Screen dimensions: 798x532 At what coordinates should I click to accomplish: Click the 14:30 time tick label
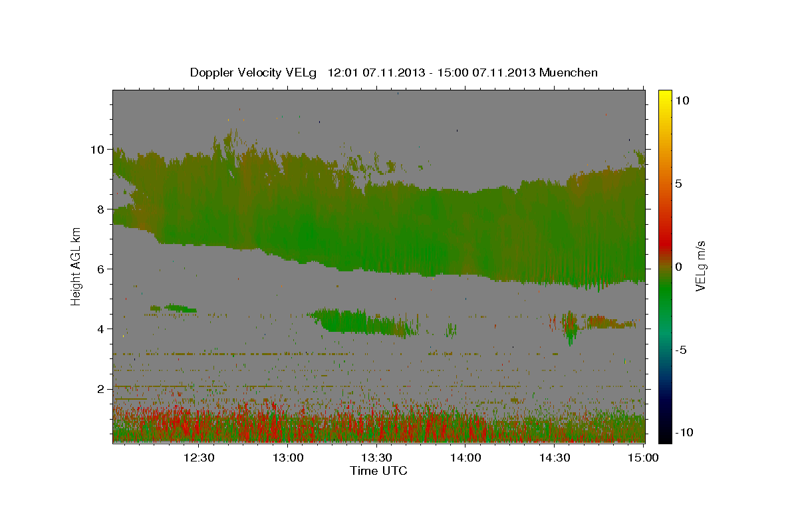[x=555, y=458]
